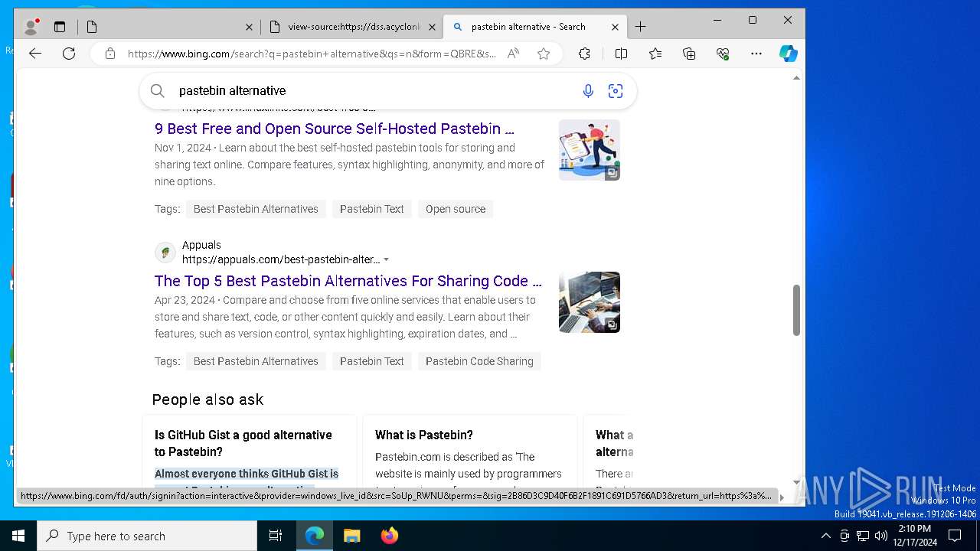Launch Firefox from the taskbar

click(389, 536)
